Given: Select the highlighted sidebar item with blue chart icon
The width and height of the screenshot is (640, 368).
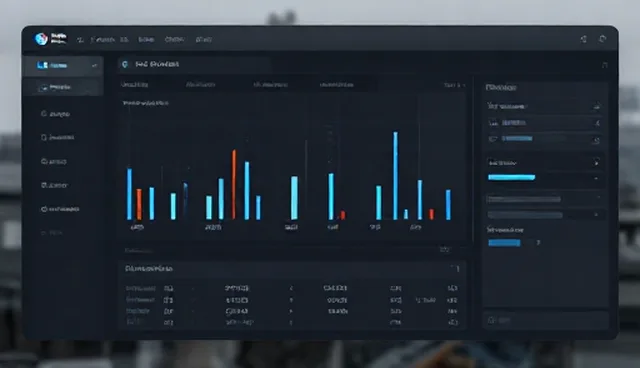Looking at the screenshot, I should tap(63, 65).
